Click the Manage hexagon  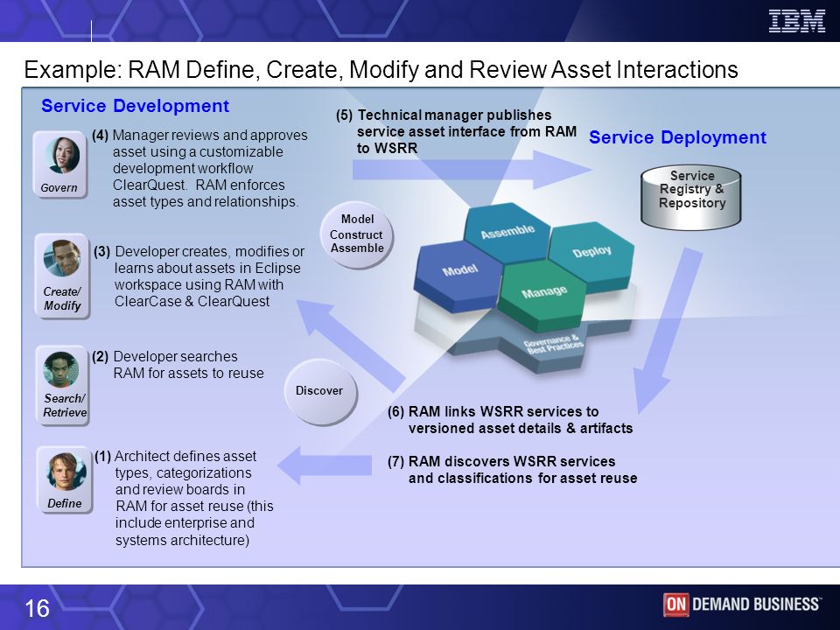click(x=543, y=295)
